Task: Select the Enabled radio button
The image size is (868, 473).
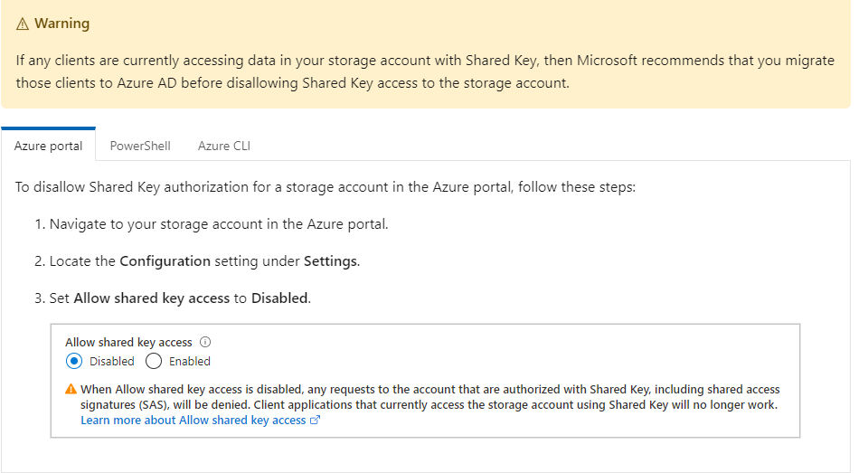Action: (x=153, y=362)
